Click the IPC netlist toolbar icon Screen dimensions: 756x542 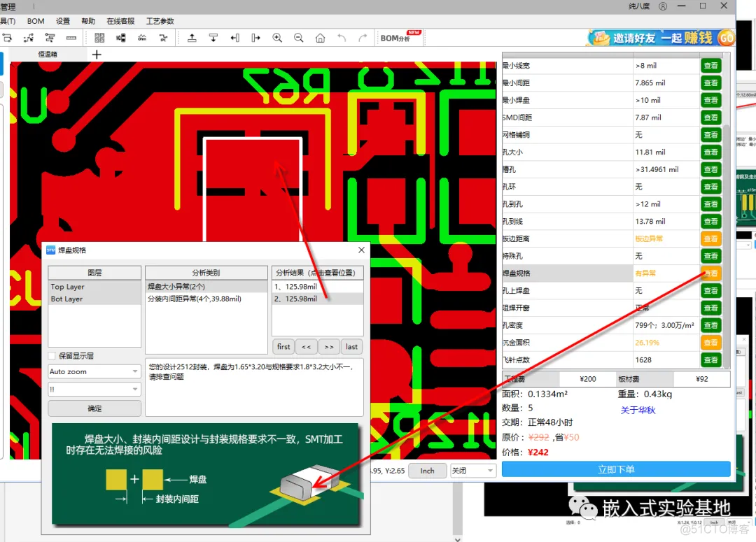(x=163, y=38)
